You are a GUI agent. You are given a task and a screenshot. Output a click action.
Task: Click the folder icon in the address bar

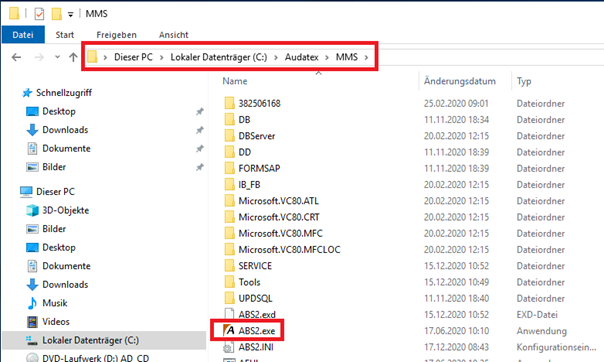[x=92, y=57]
